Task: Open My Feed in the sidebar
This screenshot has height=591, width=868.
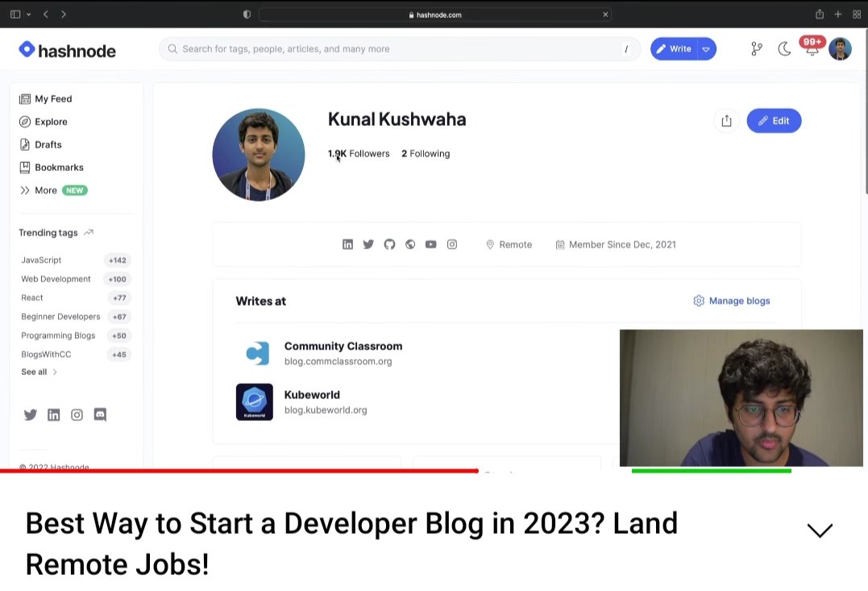Action: pos(46,98)
